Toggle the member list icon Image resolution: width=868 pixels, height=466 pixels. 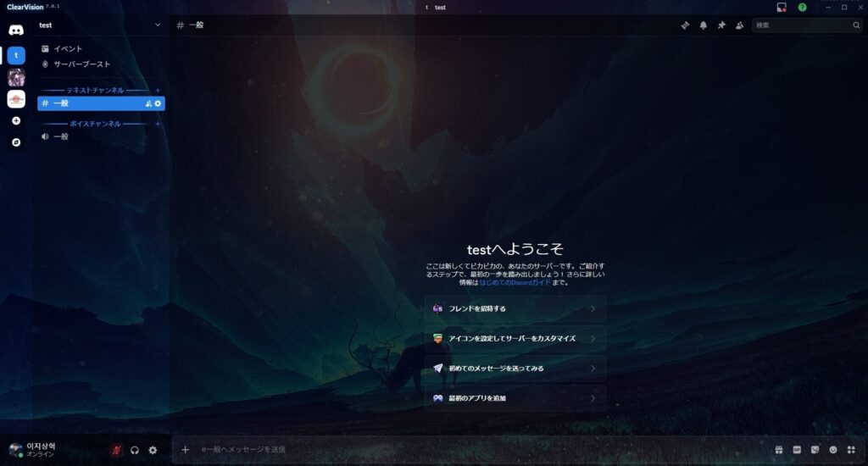[740, 25]
